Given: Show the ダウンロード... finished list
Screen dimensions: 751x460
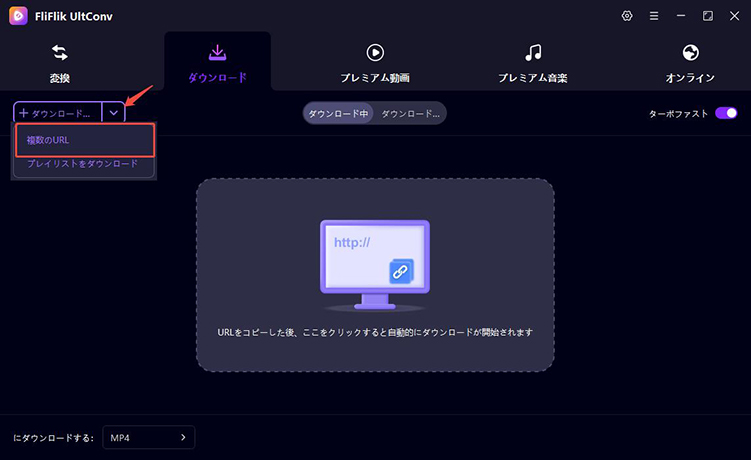Looking at the screenshot, I should click(410, 114).
